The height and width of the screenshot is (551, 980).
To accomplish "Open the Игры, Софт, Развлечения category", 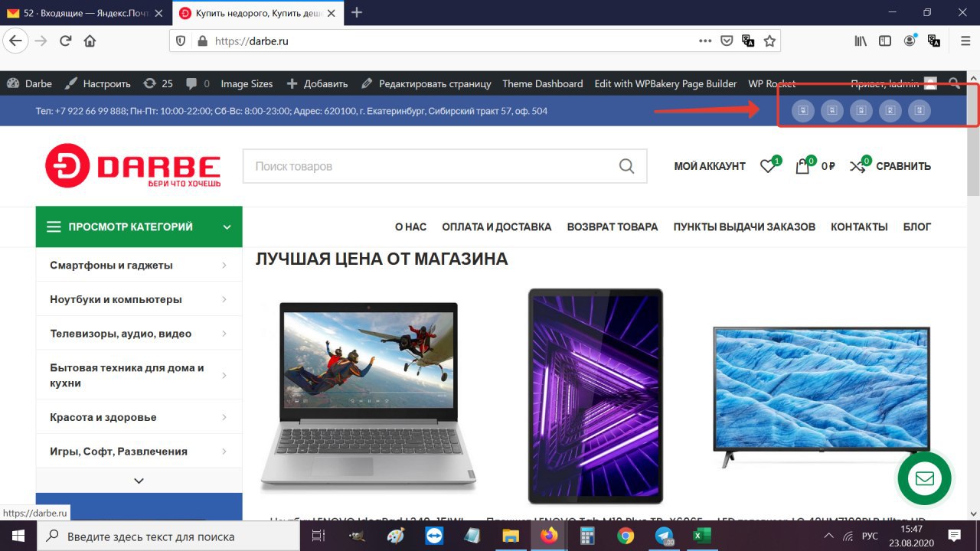I will point(119,452).
